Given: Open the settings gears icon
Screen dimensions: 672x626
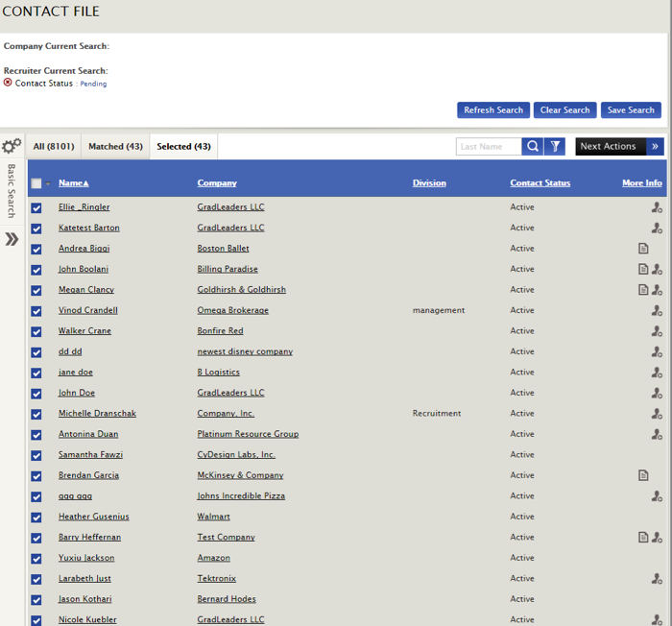Looking at the screenshot, I should pyautogui.click(x=12, y=146).
